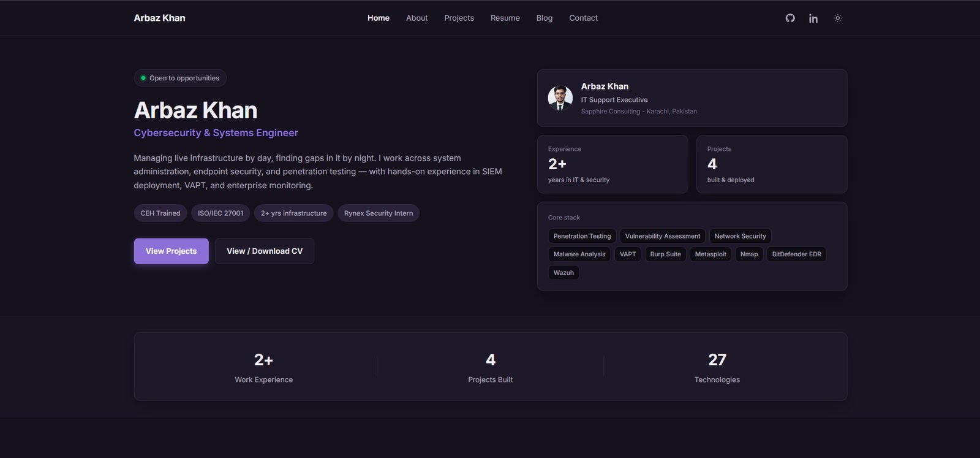Click the Vulnerability Assessment chip
The width and height of the screenshot is (980, 458).
[663, 236]
